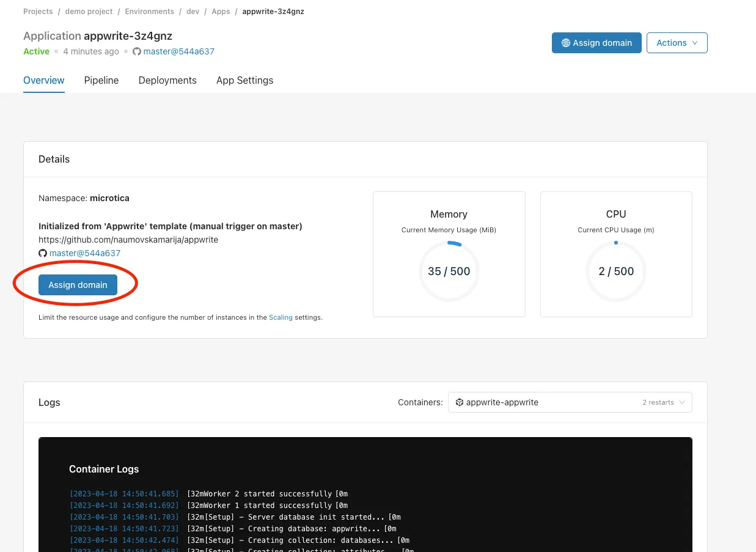This screenshot has width=756, height=552.
Task: Click the '2 restarts' label
Action: point(658,402)
